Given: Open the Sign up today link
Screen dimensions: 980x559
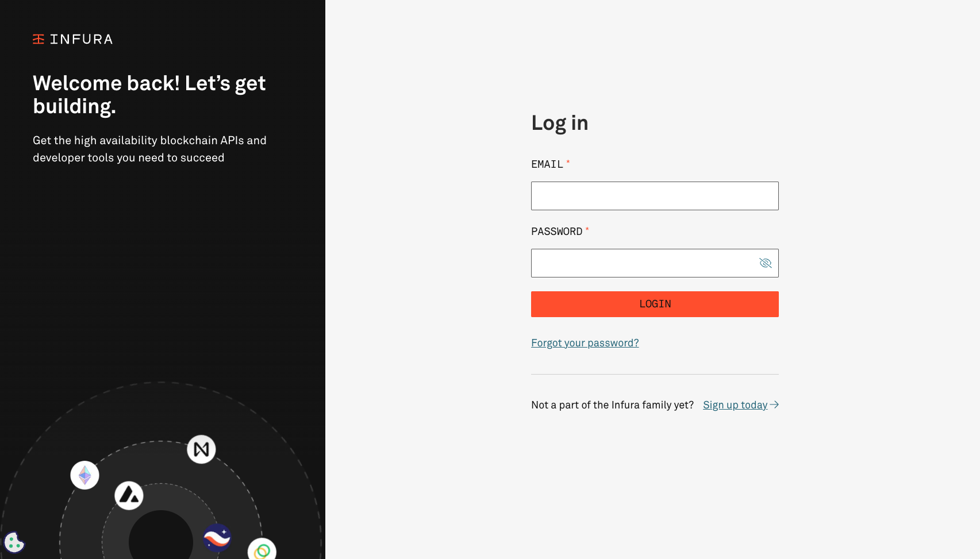Looking at the screenshot, I should pyautogui.click(x=735, y=405).
